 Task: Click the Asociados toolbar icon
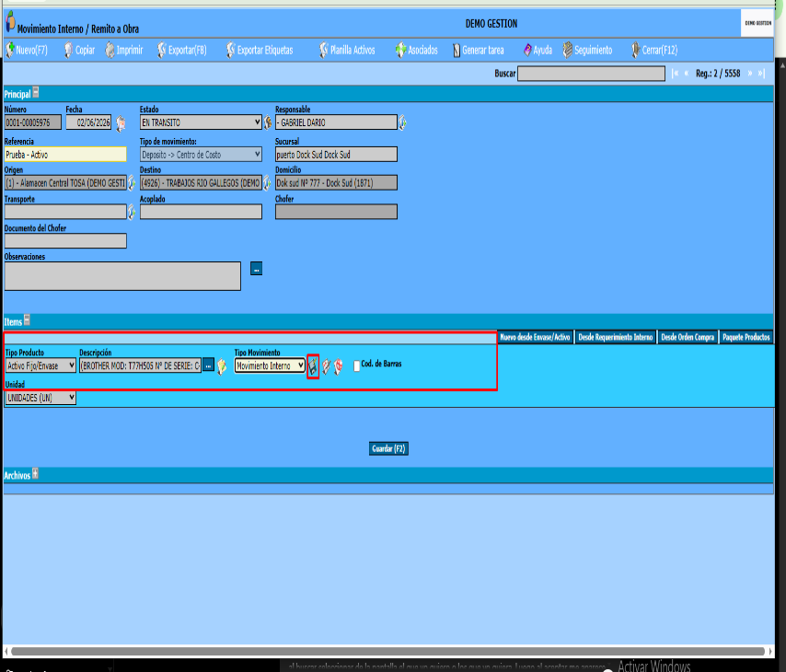pos(400,50)
